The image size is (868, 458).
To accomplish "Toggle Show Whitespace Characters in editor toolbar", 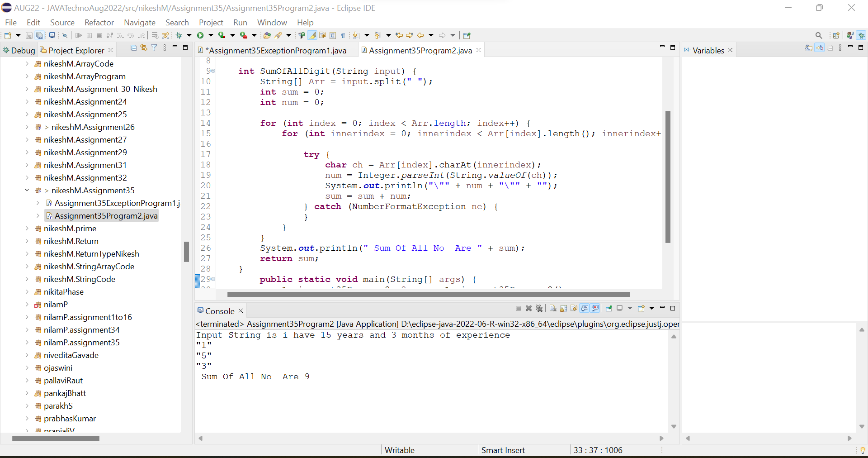I will click(343, 35).
